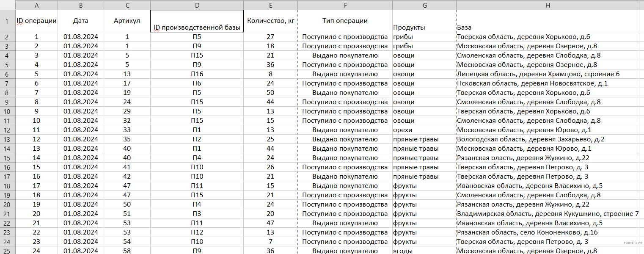Click the Липецкая область address cell

point(538,74)
